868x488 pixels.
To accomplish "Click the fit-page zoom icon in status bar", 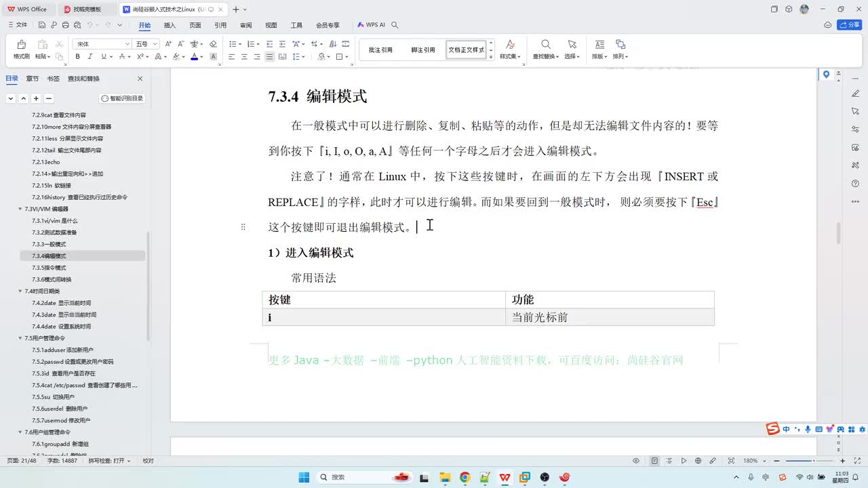I will click(730, 461).
